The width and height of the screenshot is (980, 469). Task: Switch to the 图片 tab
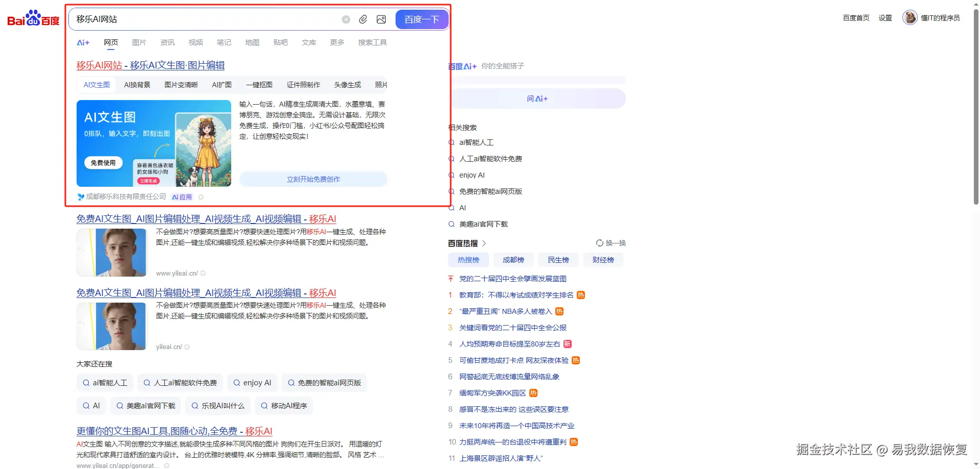(x=139, y=42)
